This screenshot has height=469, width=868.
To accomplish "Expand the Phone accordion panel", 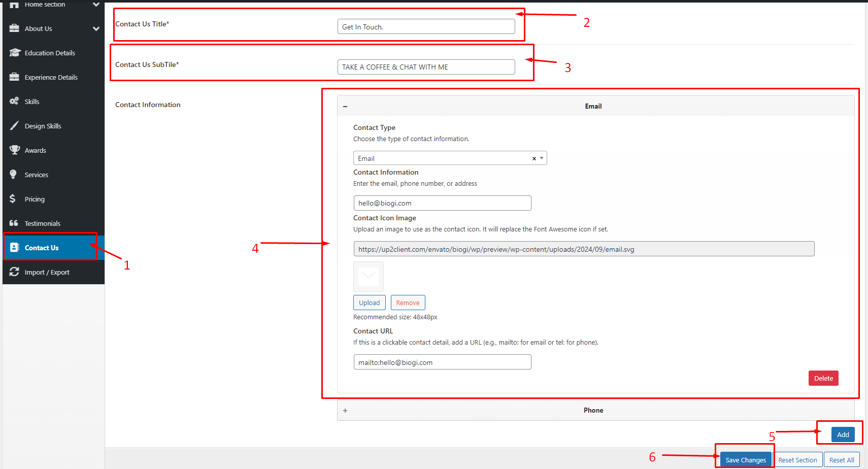I will tap(345, 411).
